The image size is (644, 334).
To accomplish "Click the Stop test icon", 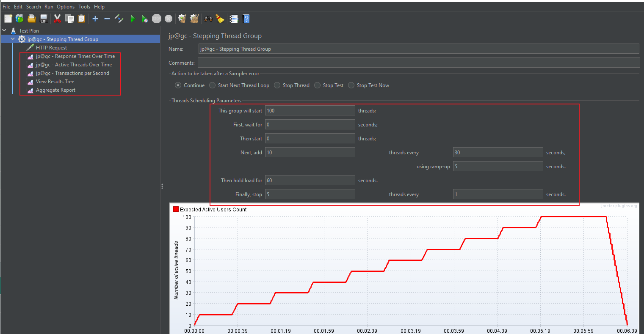I will point(157,19).
